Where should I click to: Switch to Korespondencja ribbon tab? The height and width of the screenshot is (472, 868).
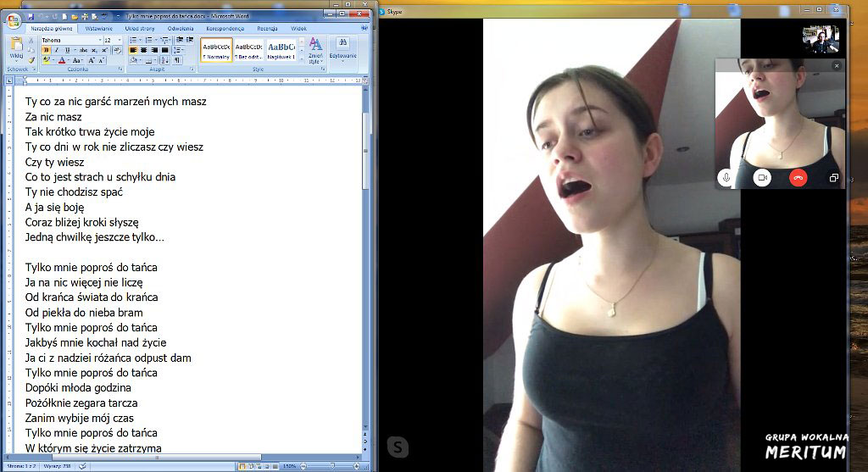click(x=225, y=28)
